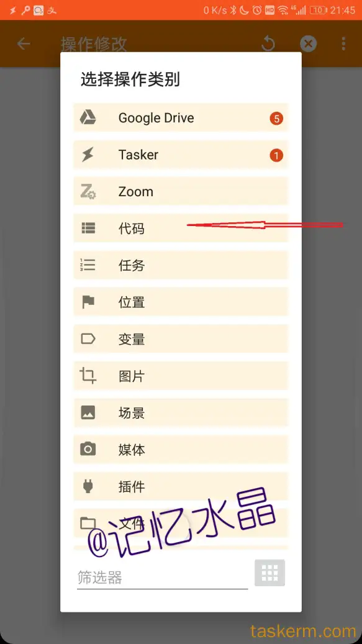Select the 场景 image icon
Viewport: 362px width, 644px height.
pos(88,413)
